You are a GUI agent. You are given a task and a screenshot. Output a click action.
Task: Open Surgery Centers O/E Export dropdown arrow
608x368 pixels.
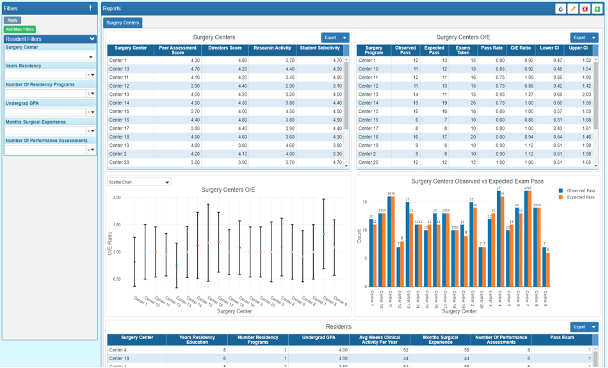(x=594, y=38)
